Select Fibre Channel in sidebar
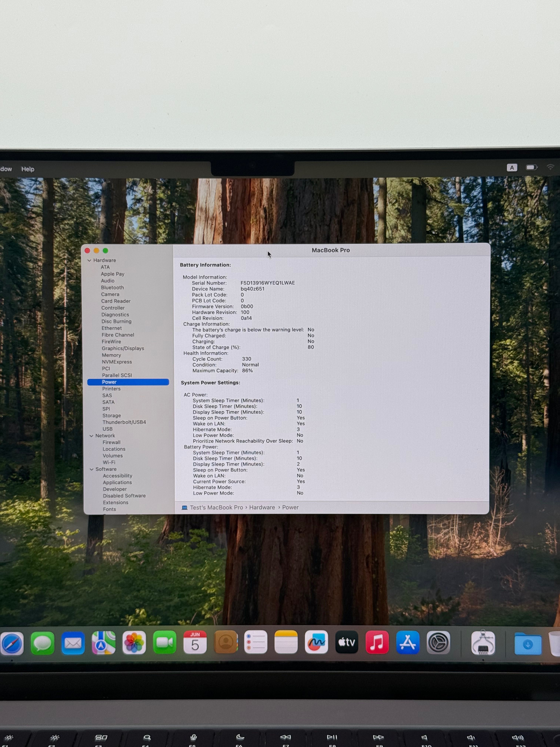This screenshot has width=560, height=747. 118,335
